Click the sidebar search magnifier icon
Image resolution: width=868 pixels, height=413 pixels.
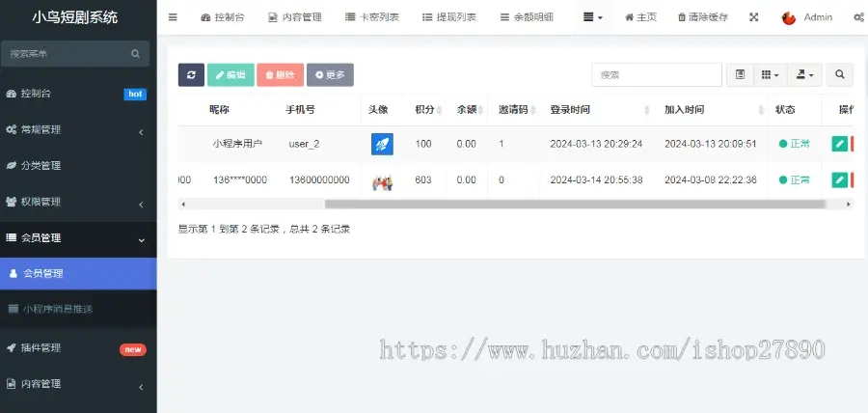(136, 54)
